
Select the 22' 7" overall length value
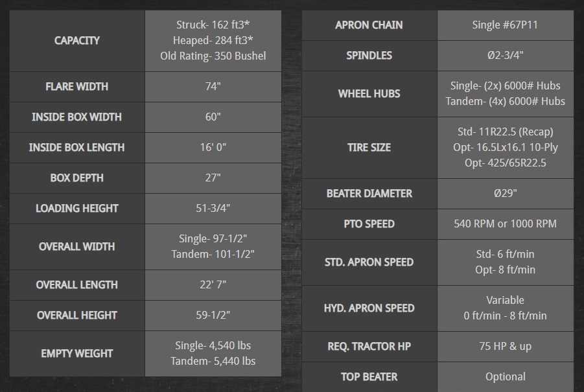213,285
